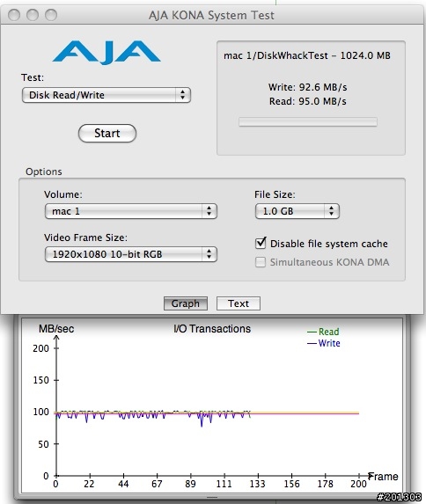Image resolution: width=426 pixels, height=504 pixels.
Task: Toggle Simultaneous KONA DMA checkbox
Action: click(261, 262)
